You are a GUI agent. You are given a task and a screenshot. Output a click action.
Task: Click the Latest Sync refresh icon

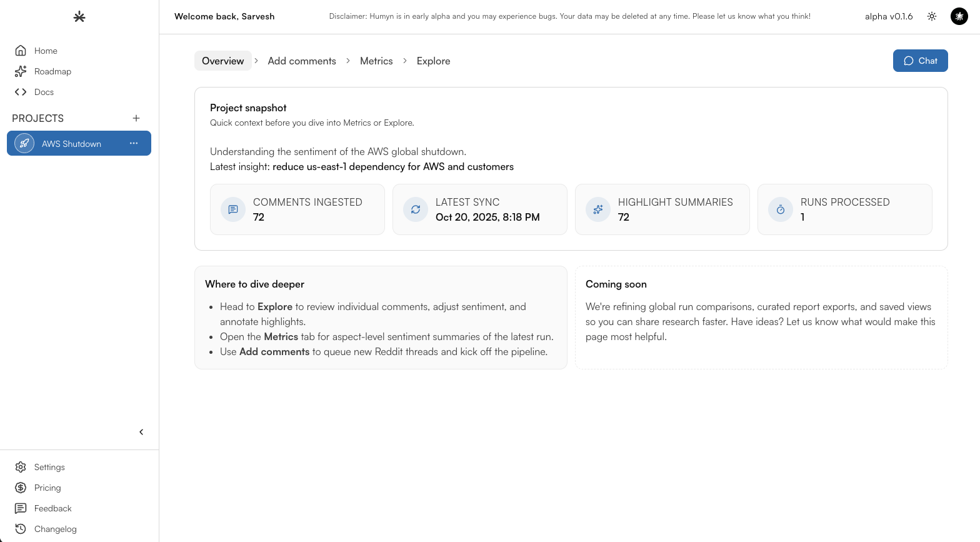pyautogui.click(x=416, y=209)
